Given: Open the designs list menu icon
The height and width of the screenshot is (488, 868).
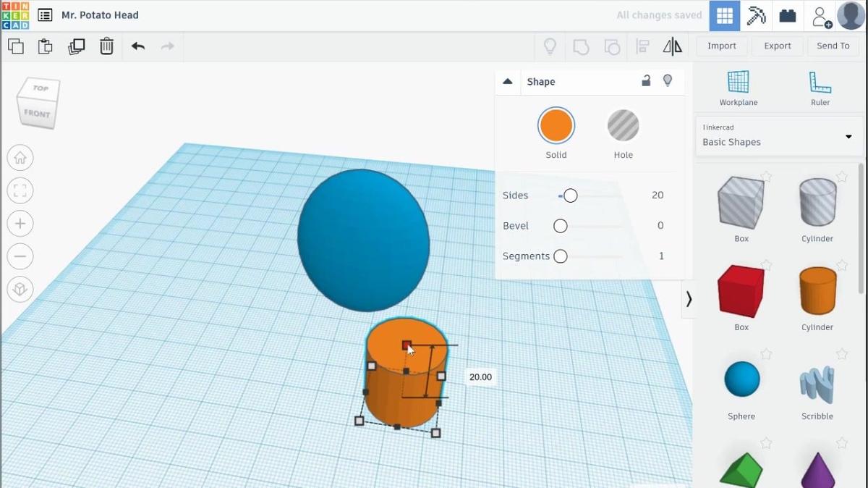Looking at the screenshot, I should pos(45,15).
